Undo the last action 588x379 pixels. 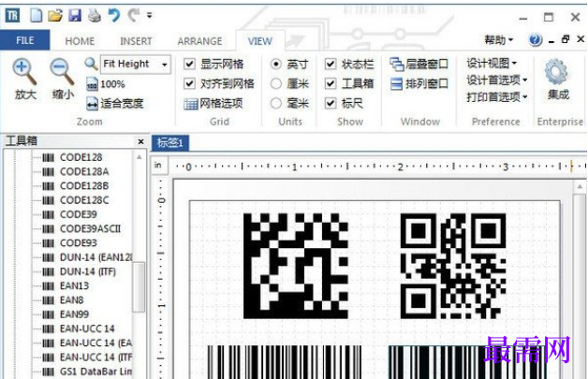tap(114, 15)
